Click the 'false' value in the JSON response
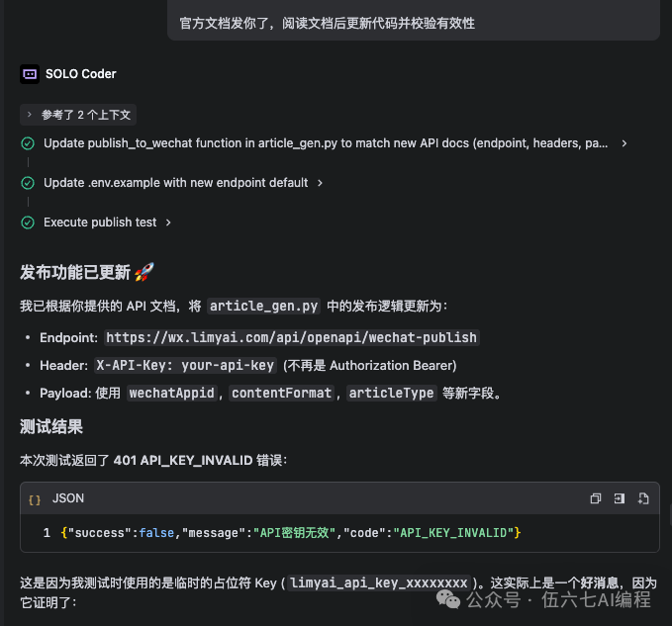The width and height of the screenshot is (672, 626). [156, 533]
